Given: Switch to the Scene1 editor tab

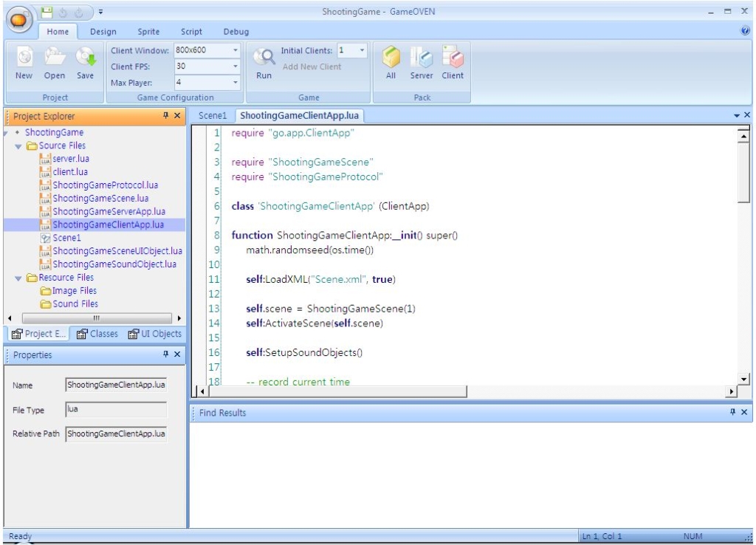Looking at the screenshot, I should 213,116.
